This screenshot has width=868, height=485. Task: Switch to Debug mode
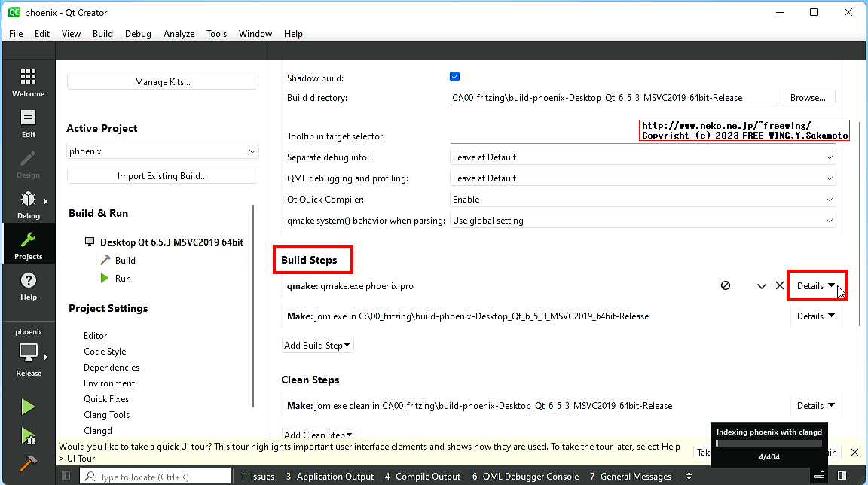tap(28, 203)
